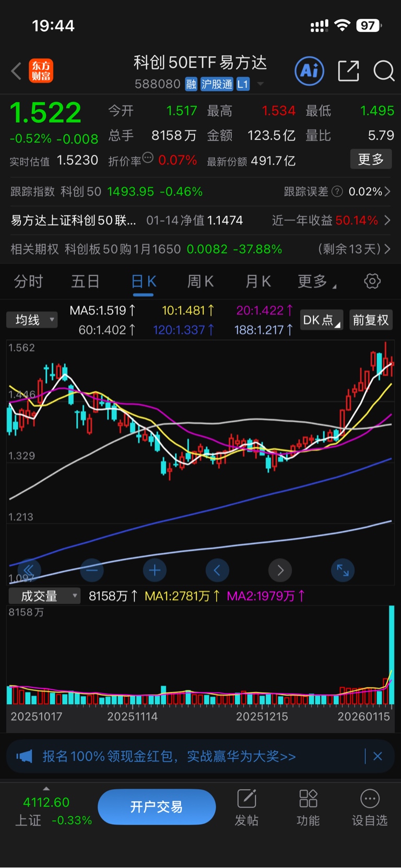The width and height of the screenshot is (401, 868).
Task: Go back with the left arrow
Action: pos(16,71)
